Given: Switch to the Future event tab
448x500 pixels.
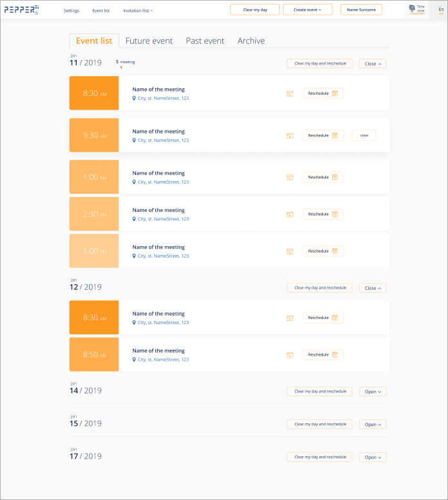Looking at the screenshot, I should tap(149, 41).
